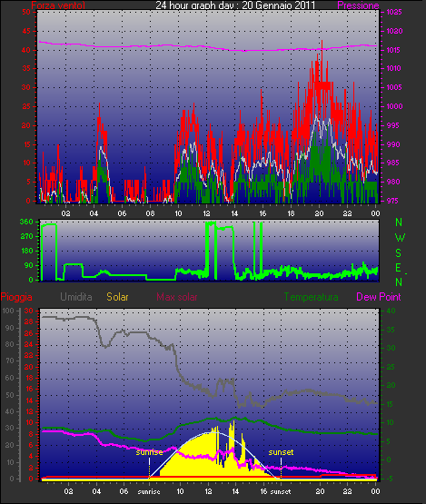Click the 360 value on wind direction axis
Image resolution: width=426 pixels, height=504 pixels.
(x=26, y=222)
